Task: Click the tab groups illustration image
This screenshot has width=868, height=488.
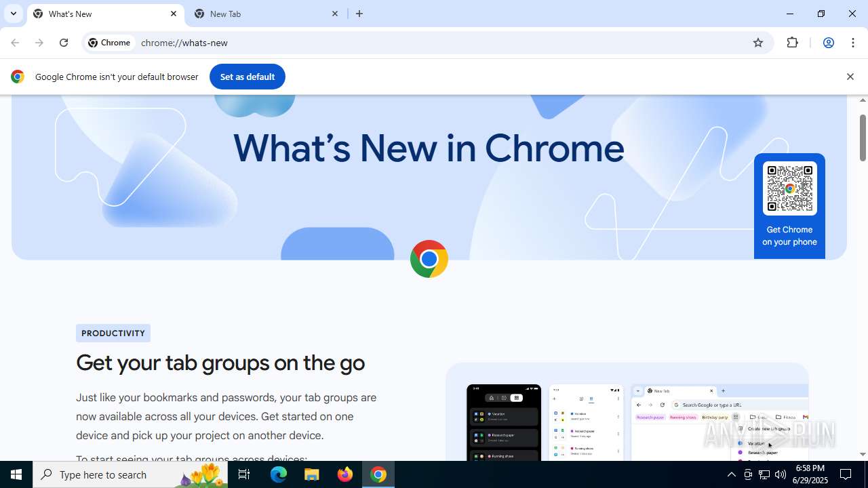Action: coord(627,412)
